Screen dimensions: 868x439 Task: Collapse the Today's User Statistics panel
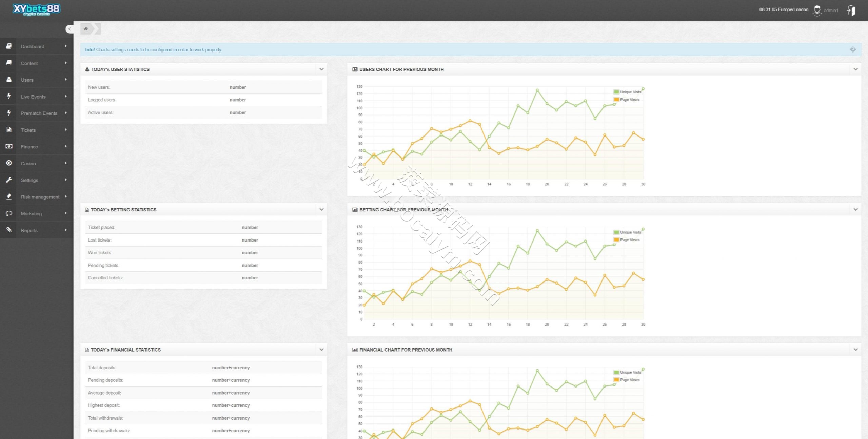(x=321, y=69)
